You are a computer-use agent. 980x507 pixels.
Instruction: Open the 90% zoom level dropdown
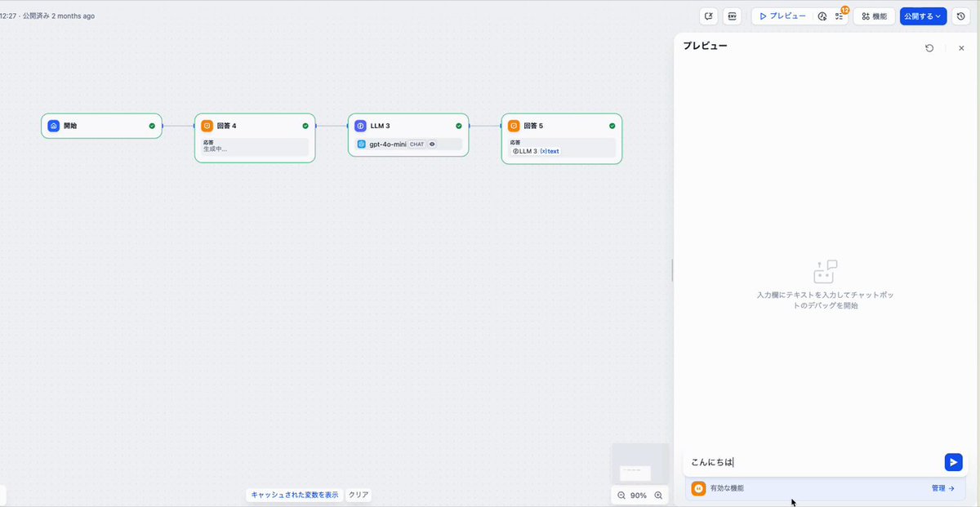tap(639, 496)
